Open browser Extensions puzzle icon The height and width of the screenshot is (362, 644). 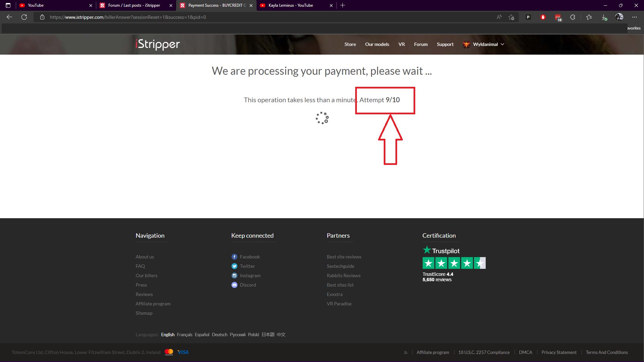point(573,17)
